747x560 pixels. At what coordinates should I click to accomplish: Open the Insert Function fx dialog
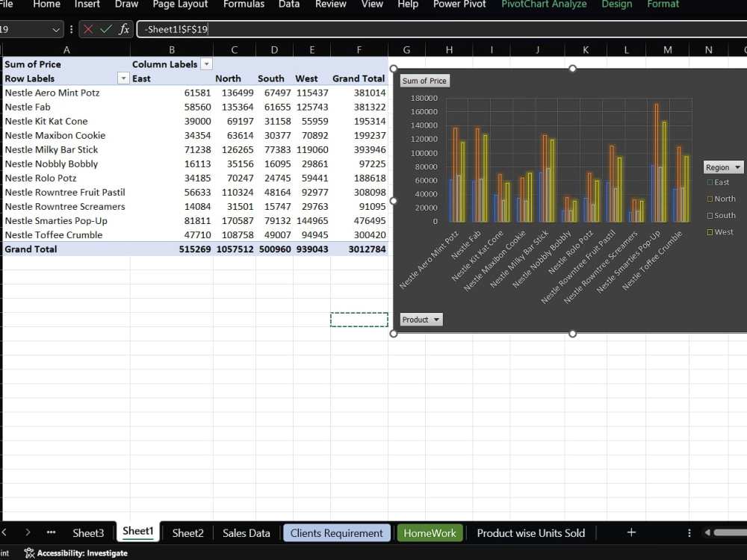coord(124,29)
